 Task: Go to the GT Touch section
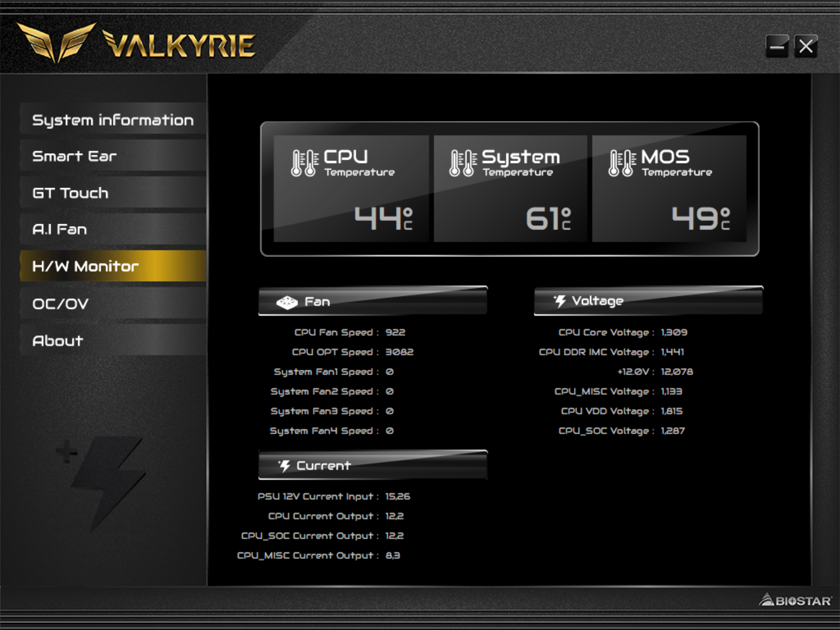113,193
